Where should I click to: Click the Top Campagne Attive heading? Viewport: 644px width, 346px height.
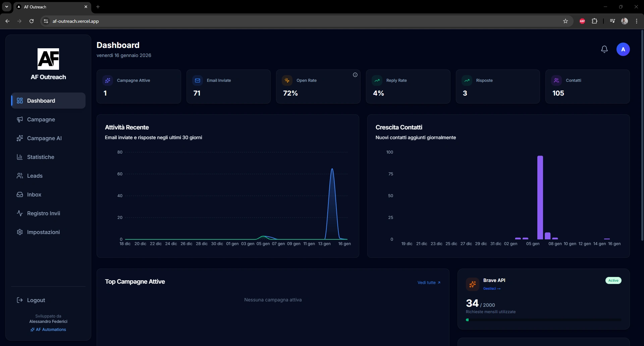135,282
